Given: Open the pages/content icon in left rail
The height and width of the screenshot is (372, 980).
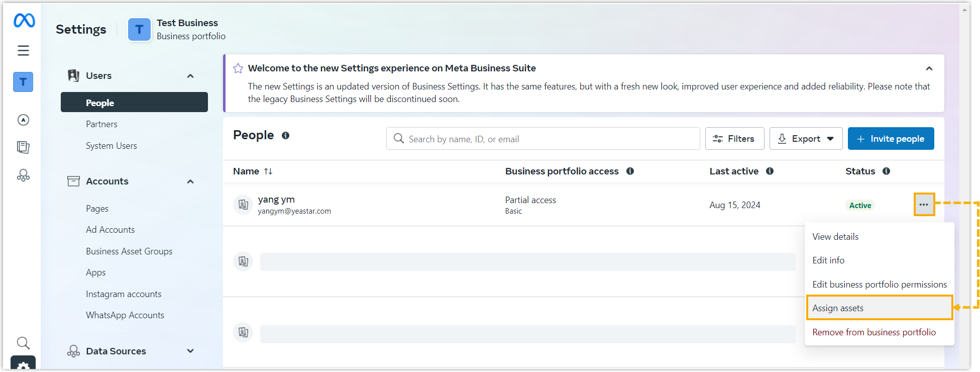Looking at the screenshot, I should [23, 147].
